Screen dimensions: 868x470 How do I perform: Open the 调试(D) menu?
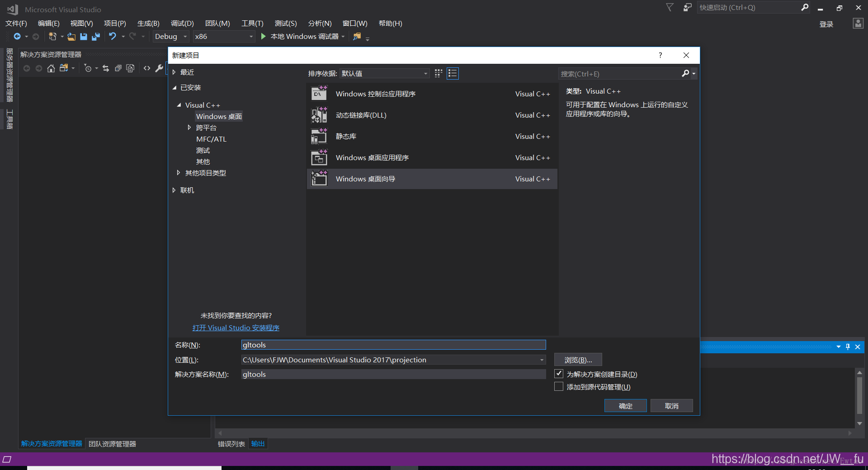182,24
